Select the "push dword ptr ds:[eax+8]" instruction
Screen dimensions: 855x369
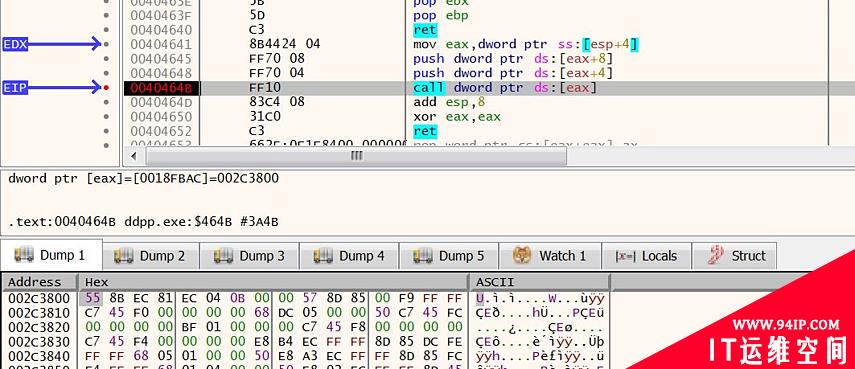coord(513,58)
